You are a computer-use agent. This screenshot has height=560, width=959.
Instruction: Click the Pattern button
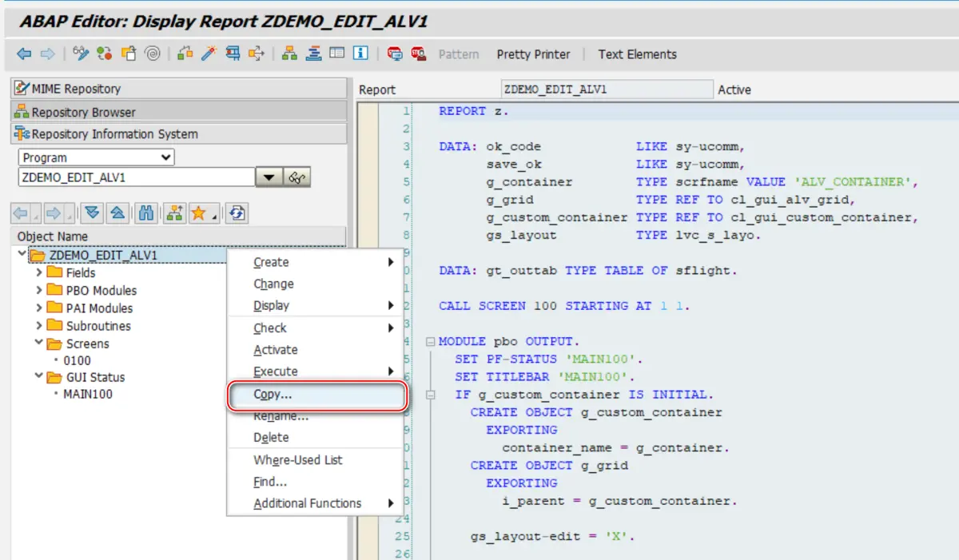(459, 54)
